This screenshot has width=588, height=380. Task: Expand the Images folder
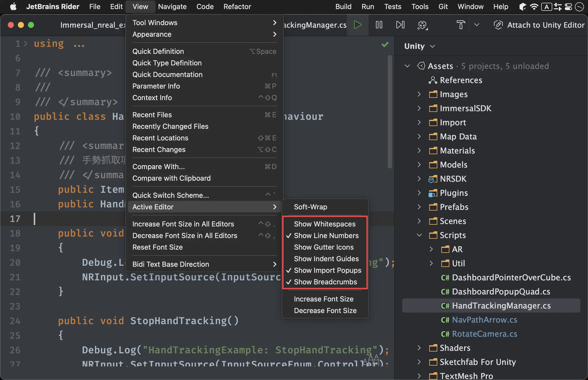pos(419,94)
